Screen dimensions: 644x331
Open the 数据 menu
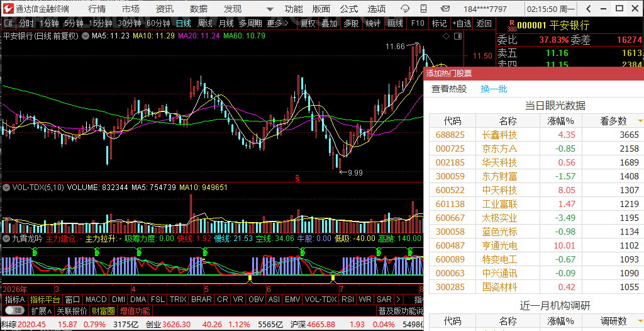click(x=199, y=9)
